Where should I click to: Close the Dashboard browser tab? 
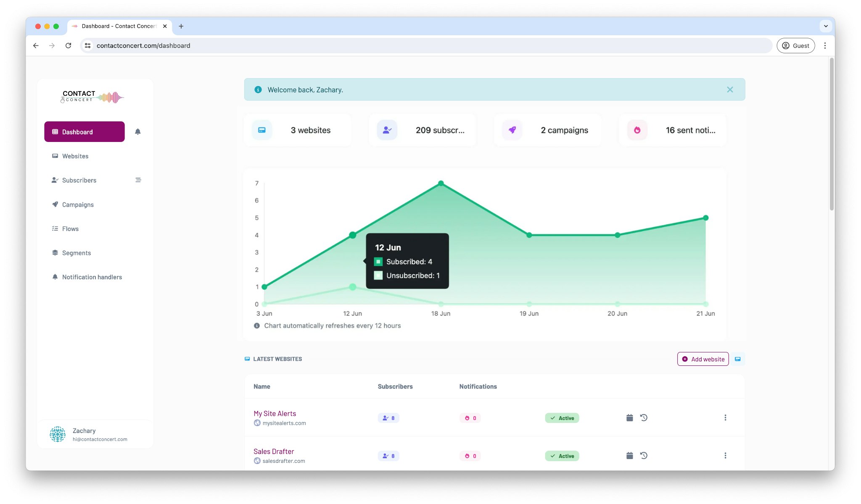coord(165,26)
